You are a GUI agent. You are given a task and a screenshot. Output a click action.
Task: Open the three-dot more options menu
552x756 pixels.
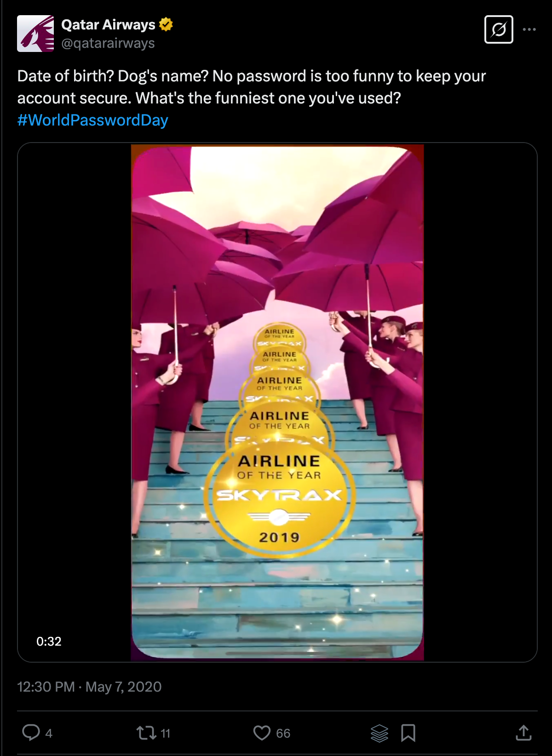(x=529, y=29)
